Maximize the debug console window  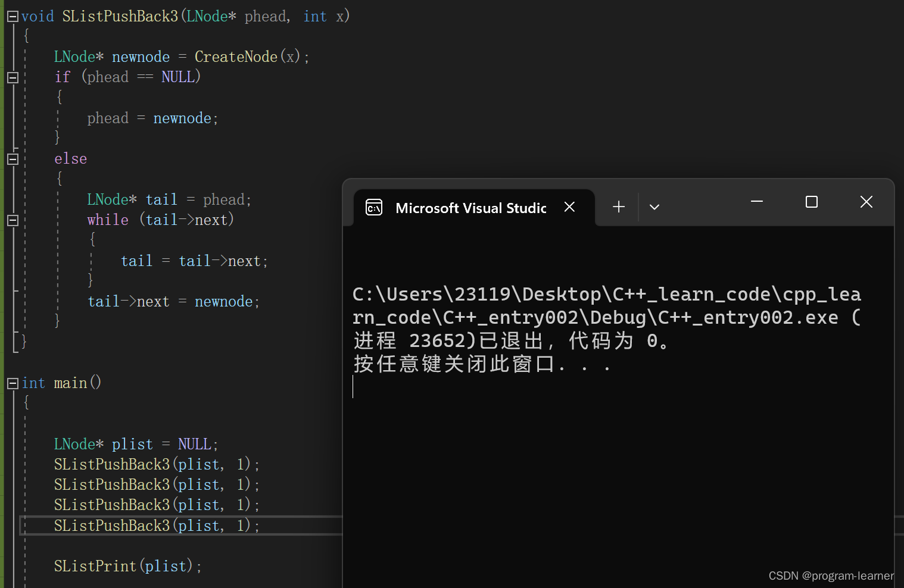click(x=811, y=202)
